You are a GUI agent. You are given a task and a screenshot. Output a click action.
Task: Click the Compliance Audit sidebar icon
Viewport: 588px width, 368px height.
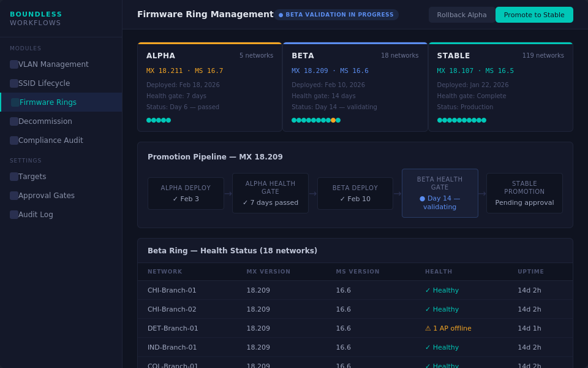point(14,140)
